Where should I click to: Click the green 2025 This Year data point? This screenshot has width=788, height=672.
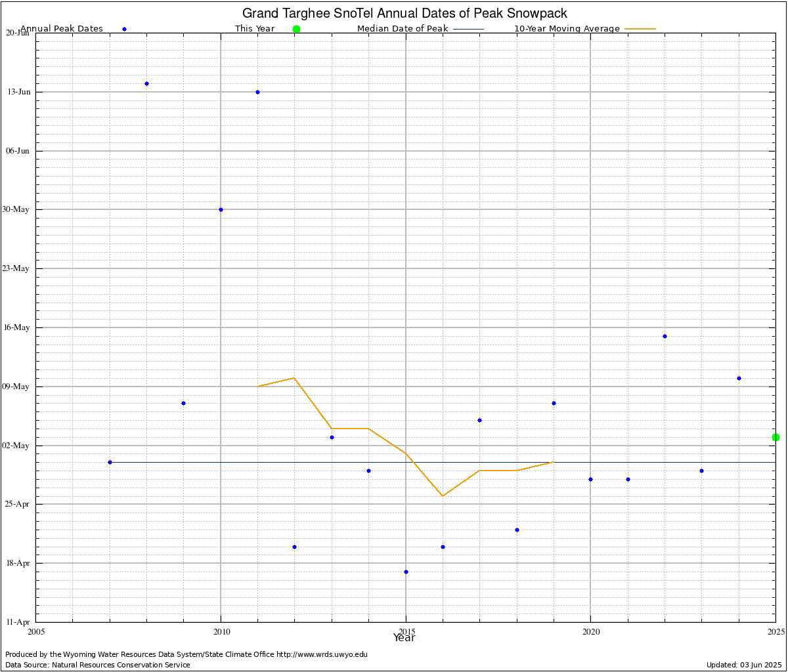pyautogui.click(x=776, y=437)
